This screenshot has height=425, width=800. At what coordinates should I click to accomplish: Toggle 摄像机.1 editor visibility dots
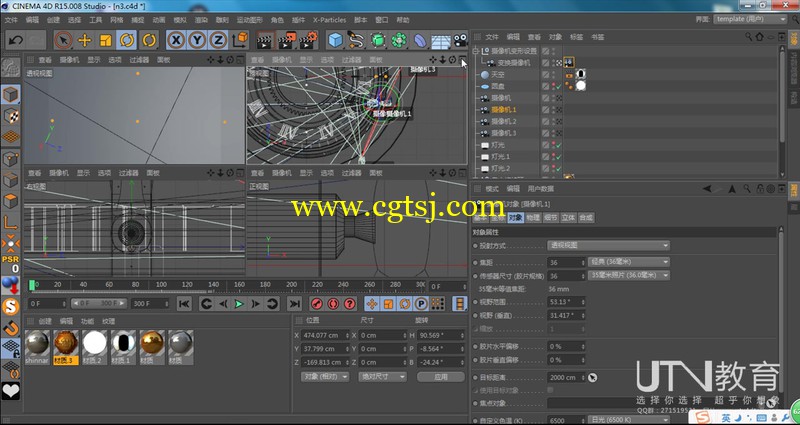554,109
